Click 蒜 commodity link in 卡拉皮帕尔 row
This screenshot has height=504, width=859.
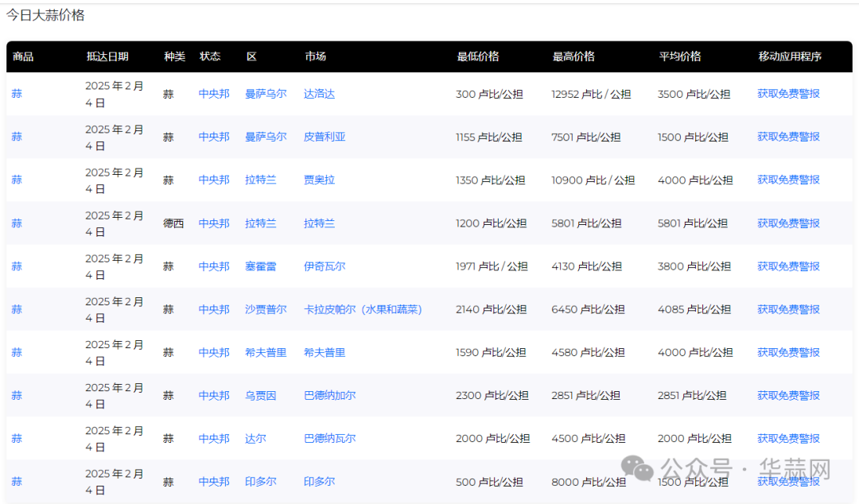pos(17,309)
